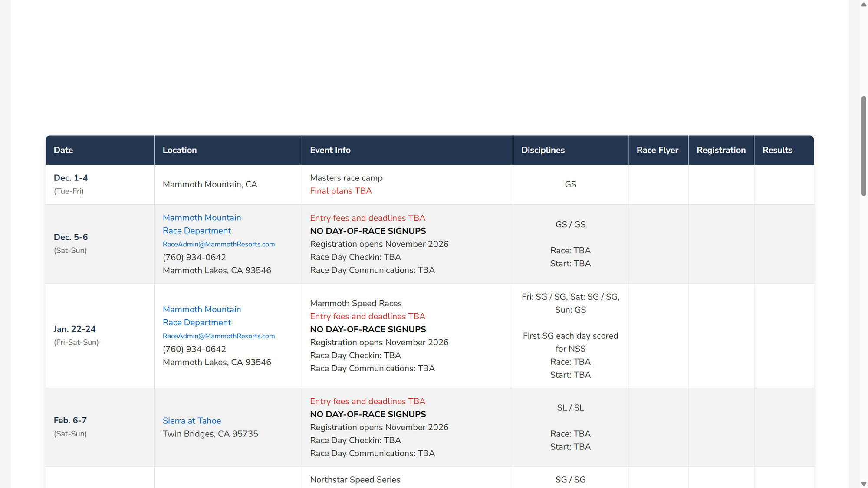This screenshot has height=488, width=868.
Task: Select the Feb. 6-7 date text
Action: pos(70,420)
